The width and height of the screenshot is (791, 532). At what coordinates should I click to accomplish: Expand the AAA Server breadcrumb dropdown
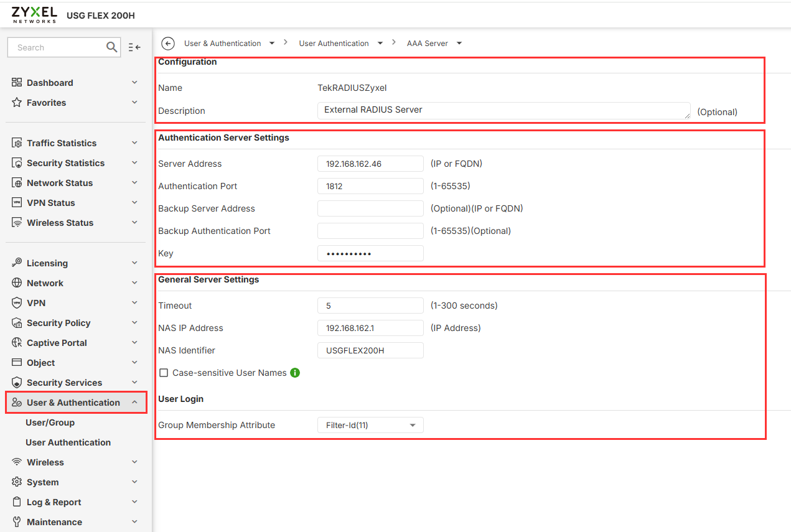[x=459, y=44]
